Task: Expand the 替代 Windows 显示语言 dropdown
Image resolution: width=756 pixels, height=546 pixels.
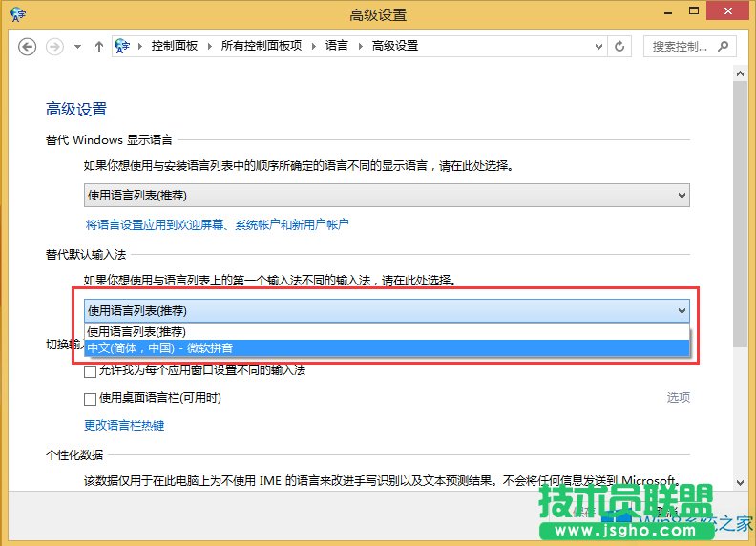Action: [x=681, y=195]
